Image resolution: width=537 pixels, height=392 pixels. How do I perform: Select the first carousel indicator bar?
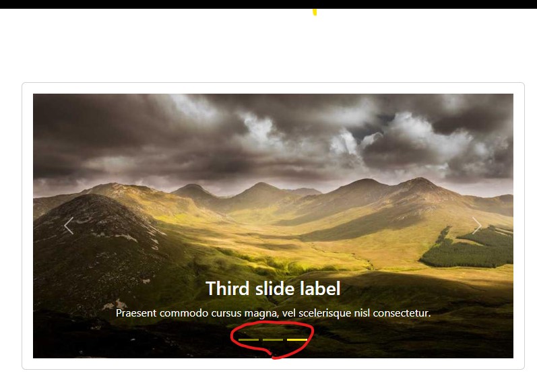coord(249,339)
